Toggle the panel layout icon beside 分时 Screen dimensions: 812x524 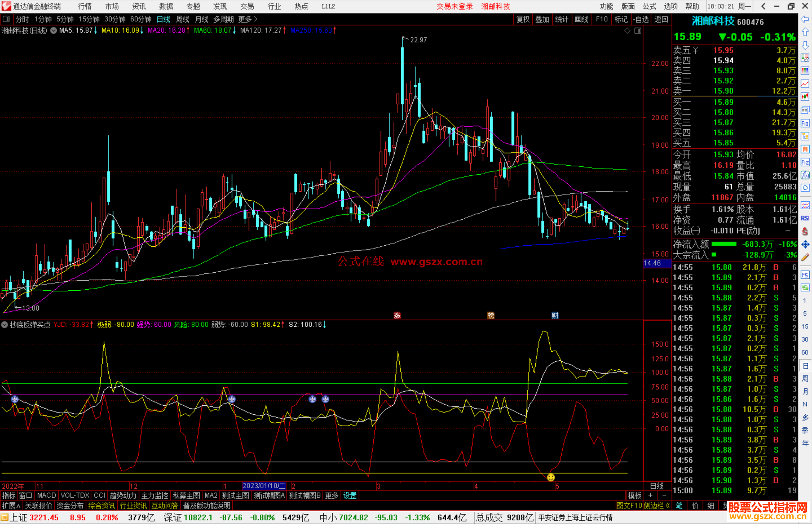pyautogui.click(x=6, y=19)
